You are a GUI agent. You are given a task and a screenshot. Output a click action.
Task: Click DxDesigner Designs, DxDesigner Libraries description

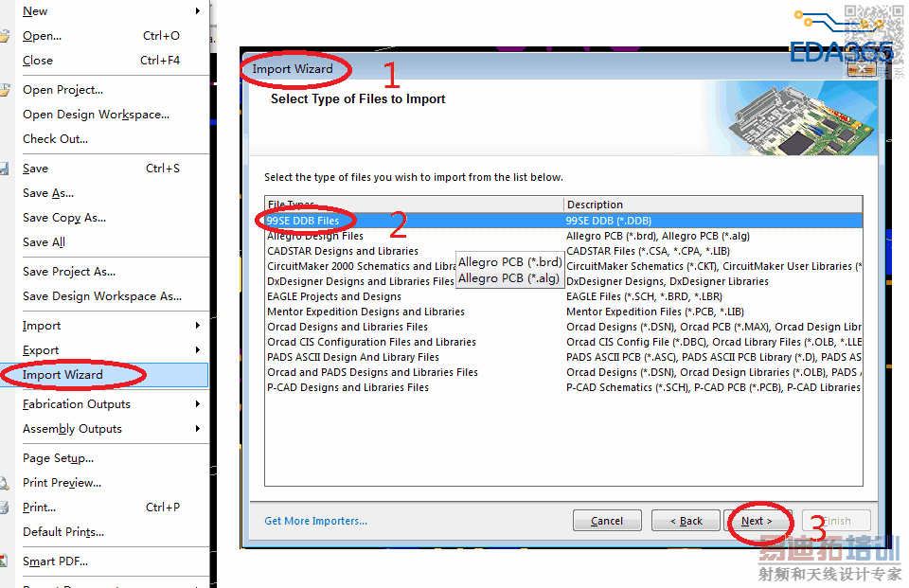coord(668,281)
